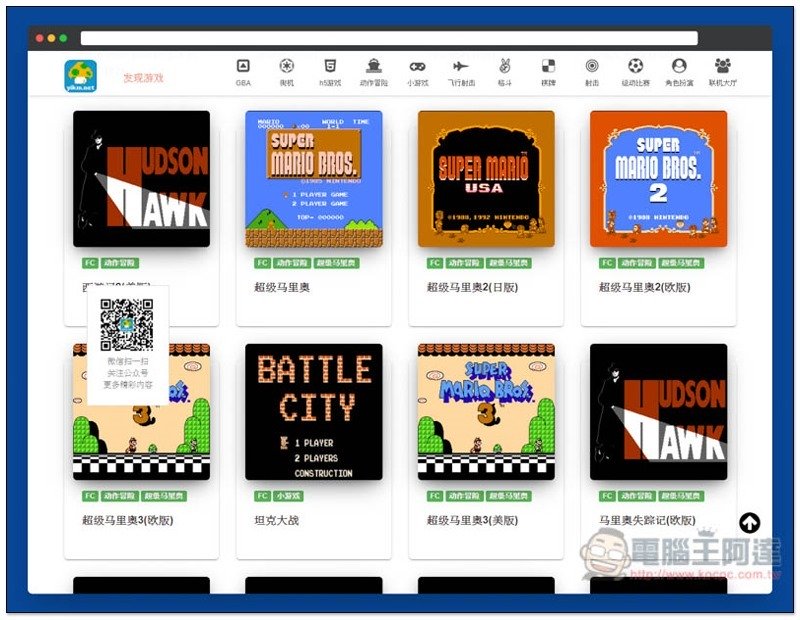800x620 pixels.
Task: Click 动作冒险 tag under 超级马里奥3(欧版)
Action: (x=119, y=496)
